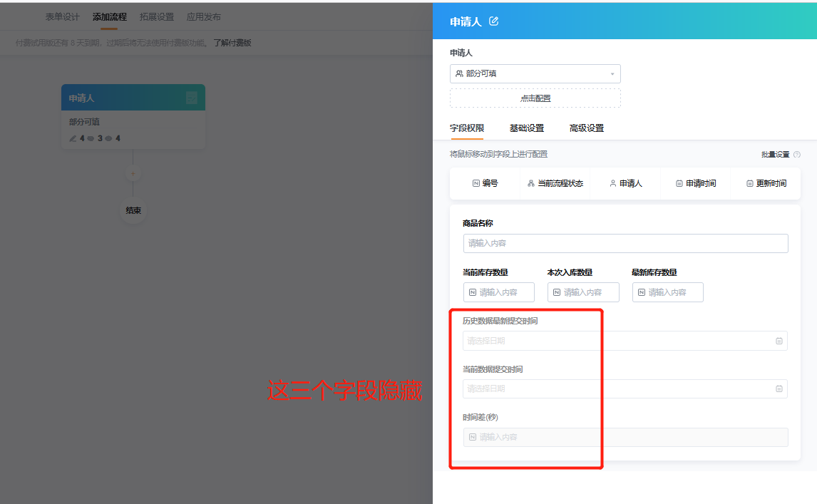
Task: Click the 批量设置 link
Action: [x=775, y=154]
